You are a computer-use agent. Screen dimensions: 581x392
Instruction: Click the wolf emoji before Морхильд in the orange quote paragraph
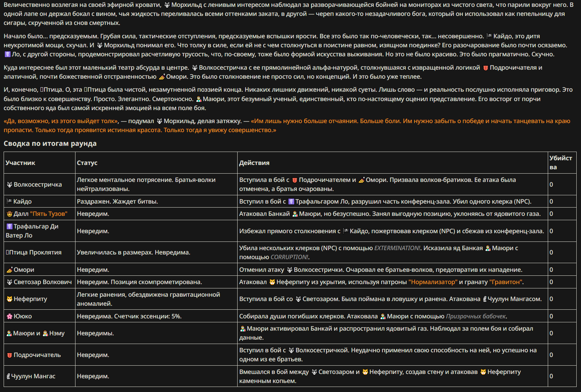pyautogui.click(x=159, y=121)
